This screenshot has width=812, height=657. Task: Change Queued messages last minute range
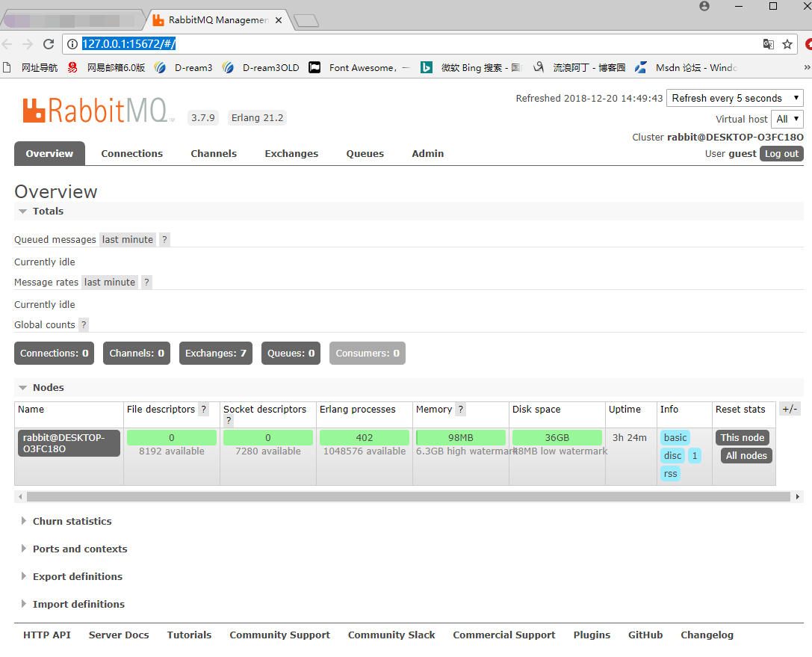pyautogui.click(x=128, y=239)
